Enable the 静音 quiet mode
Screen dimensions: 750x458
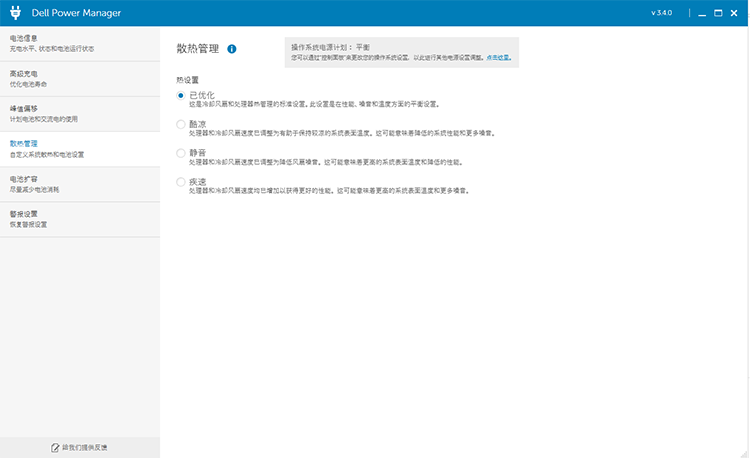point(180,153)
